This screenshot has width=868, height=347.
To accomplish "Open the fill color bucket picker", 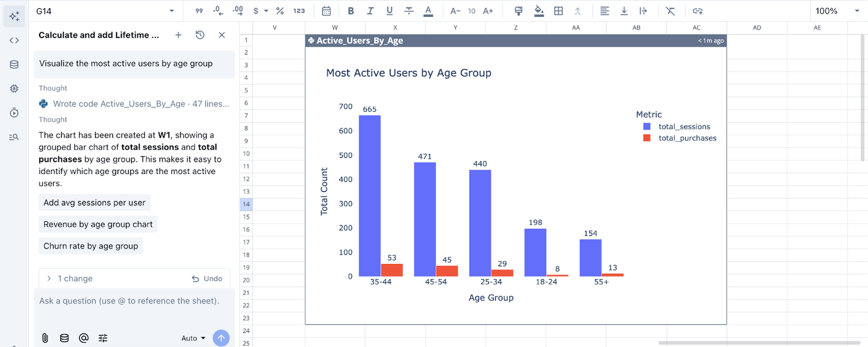I will (539, 11).
